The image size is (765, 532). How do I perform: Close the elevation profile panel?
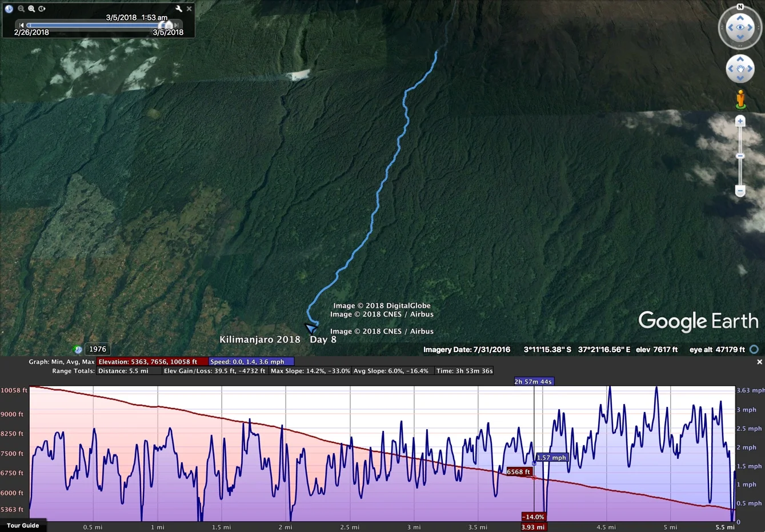pos(759,362)
